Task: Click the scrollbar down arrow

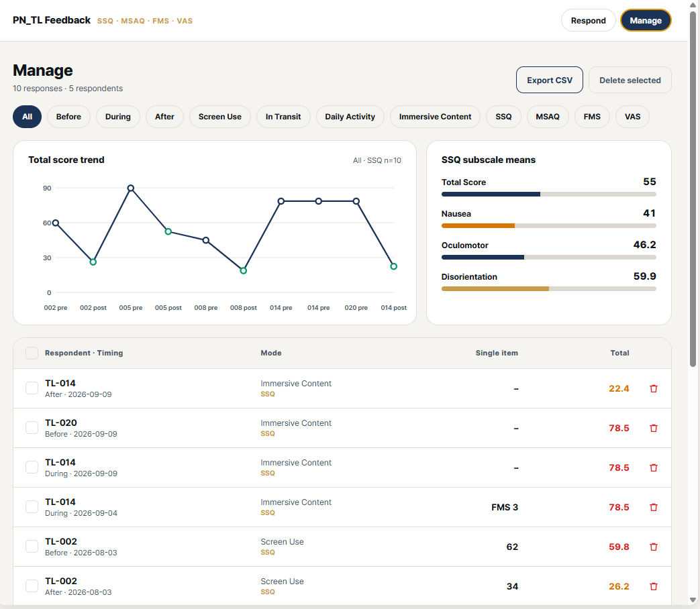Action: [693, 600]
